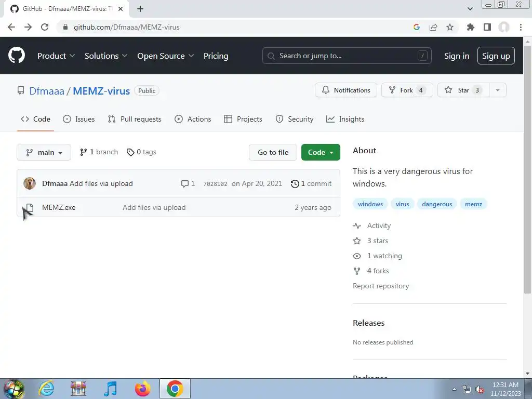Click the Sign up button
Image resolution: width=532 pixels, height=399 pixels.
496,56
